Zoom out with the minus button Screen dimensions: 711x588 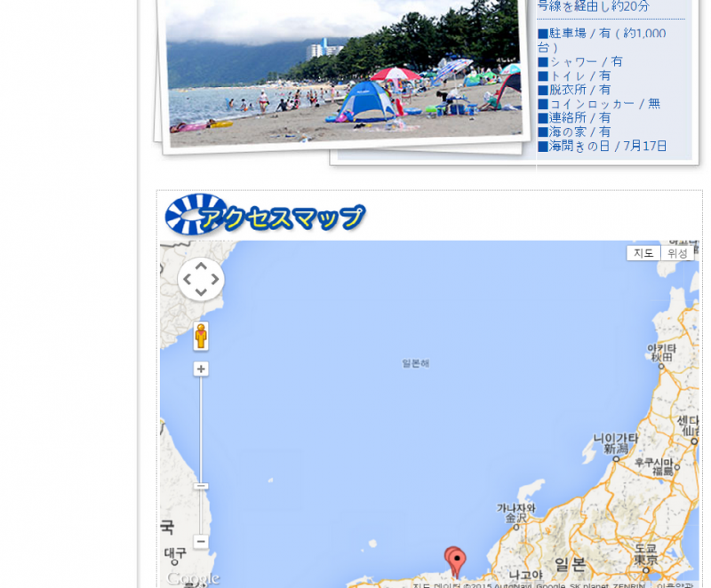(x=201, y=542)
